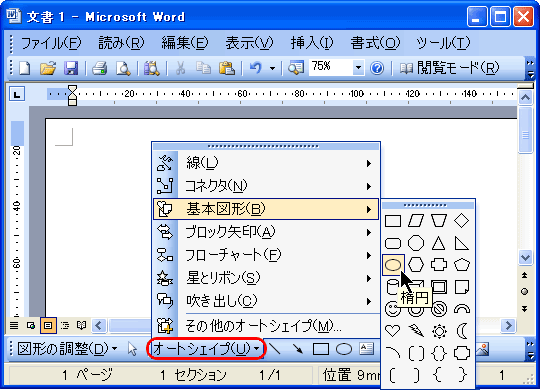Viewport: 540px width, 390px height.
Task: Select the isosceles triangle shape
Action: coord(439,243)
